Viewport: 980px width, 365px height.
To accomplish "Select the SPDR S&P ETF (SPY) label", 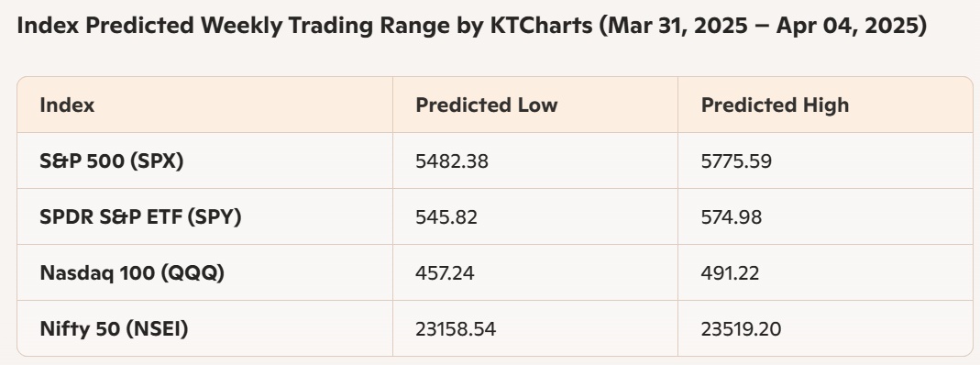I will tap(140, 216).
